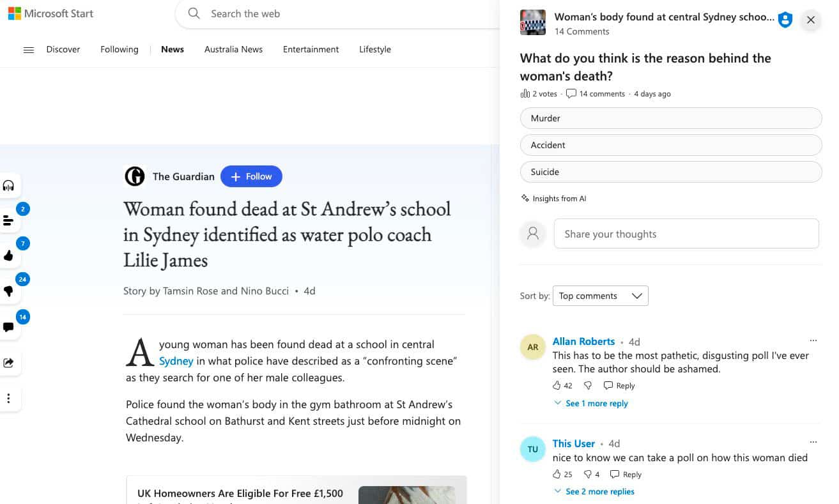The image size is (839, 504).
Task: Dislike the article with the thumbs down icon
Action: 9,291
